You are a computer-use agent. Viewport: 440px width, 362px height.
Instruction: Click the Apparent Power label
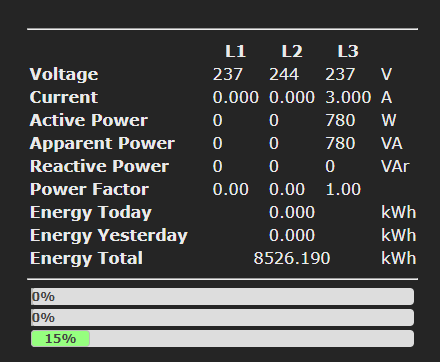[102, 144]
